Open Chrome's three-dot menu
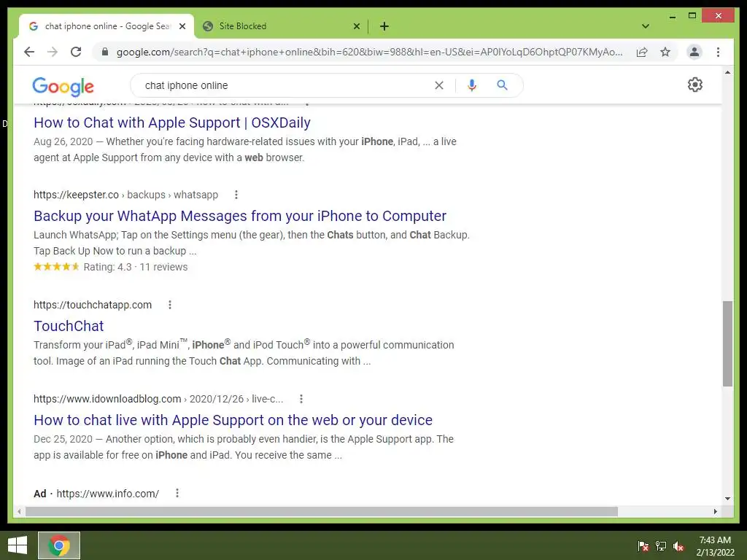Image resolution: width=747 pixels, height=560 pixels. pyautogui.click(x=718, y=52)
